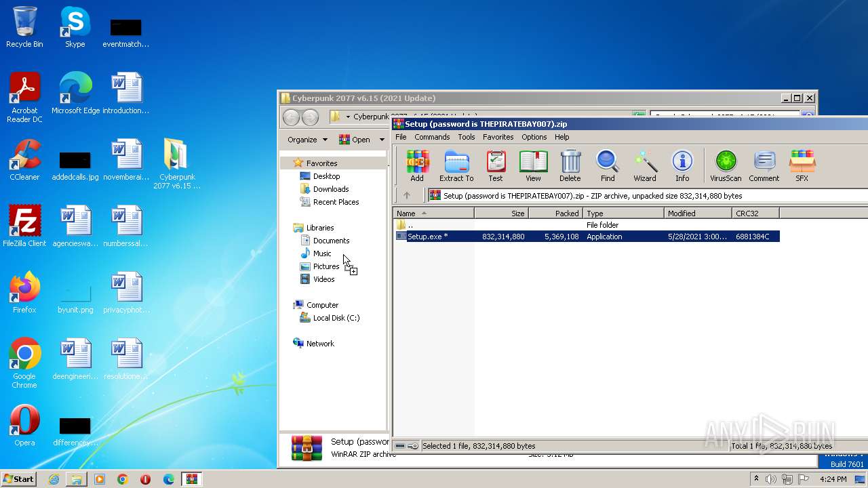Select the parent '..' folder row

coord(587,225)
